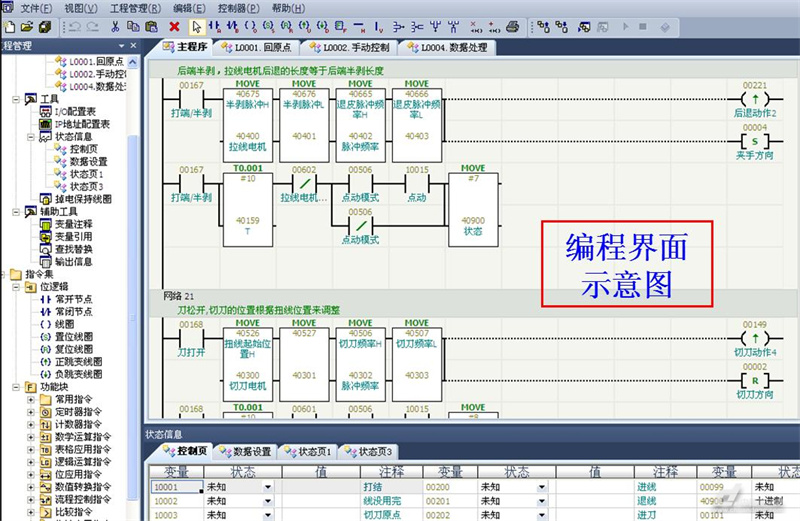
Task: Select the arrow pointer tool in toolbar
Action: pyautogui.click(x=196, y=26)
